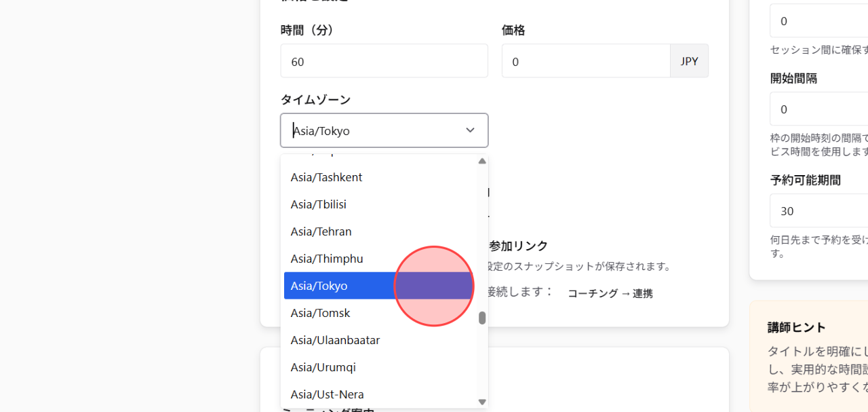868x412 pixels.
Task: Click the 講師ヒント heading
Action: pyautogui.click(x=797, y=327)
